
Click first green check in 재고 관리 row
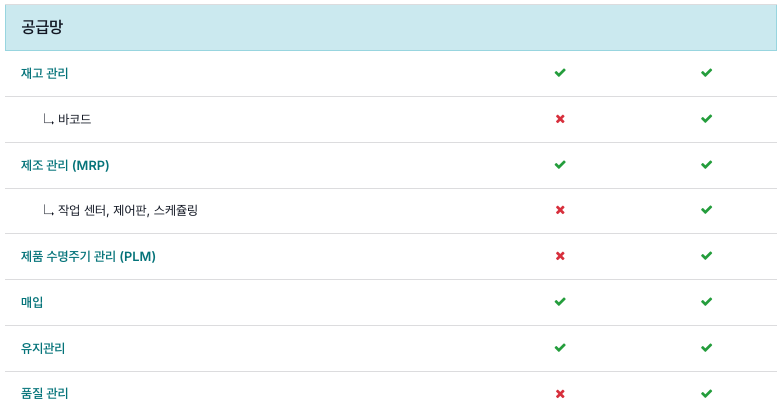coord(560,73)
